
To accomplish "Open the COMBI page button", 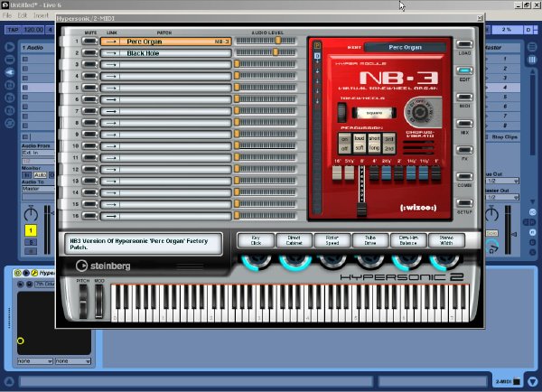I will pyautogui.click(x=464, y=177).
